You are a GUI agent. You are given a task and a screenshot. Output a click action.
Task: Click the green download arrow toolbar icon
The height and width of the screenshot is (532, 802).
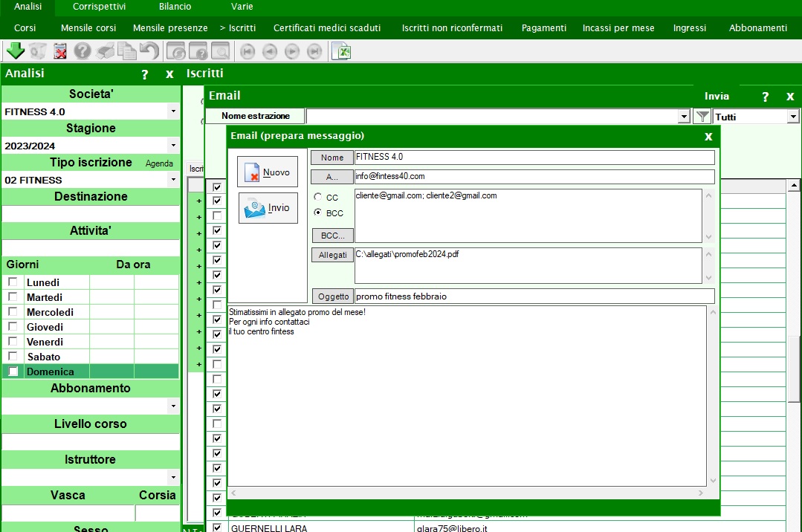16,51
